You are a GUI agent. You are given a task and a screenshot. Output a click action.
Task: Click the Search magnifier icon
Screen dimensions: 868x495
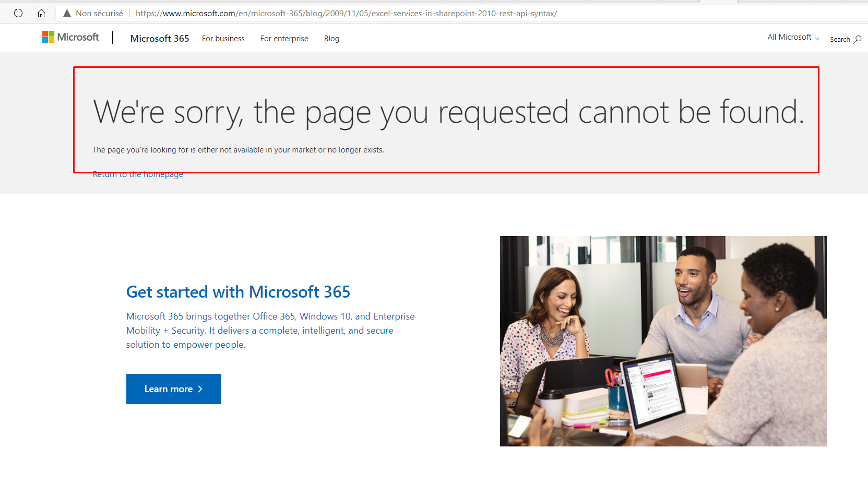[x=858, y=39]
